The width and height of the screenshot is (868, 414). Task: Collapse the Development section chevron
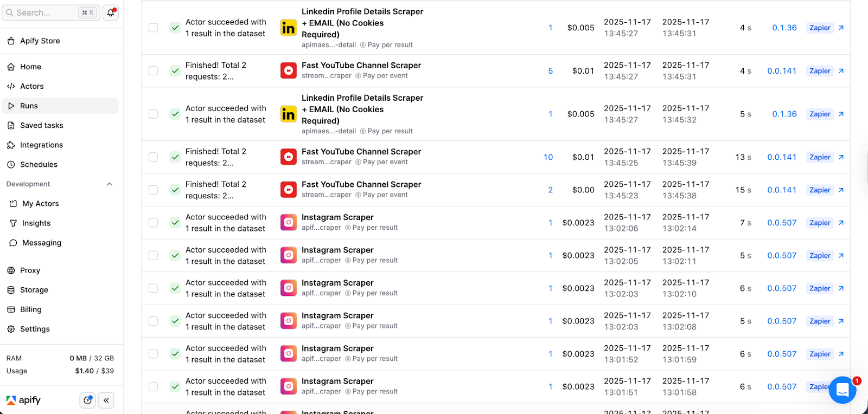click(110, 184)
